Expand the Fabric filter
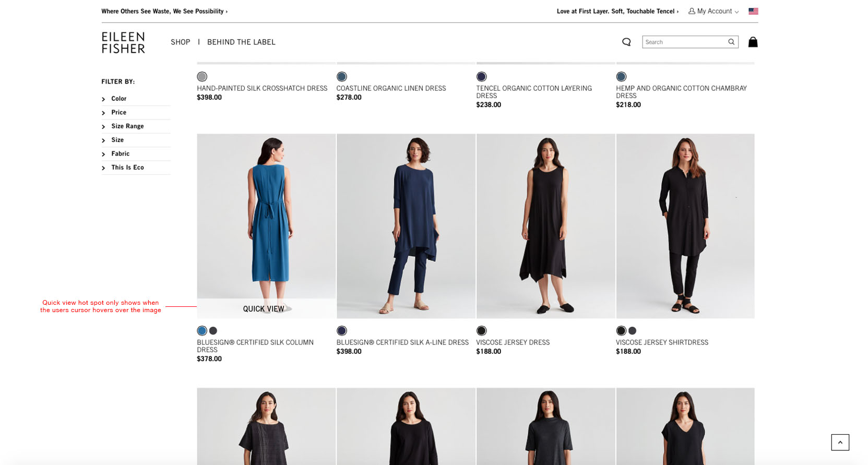The height and width of the screenshot is (465, 868). tap(120, 154)
